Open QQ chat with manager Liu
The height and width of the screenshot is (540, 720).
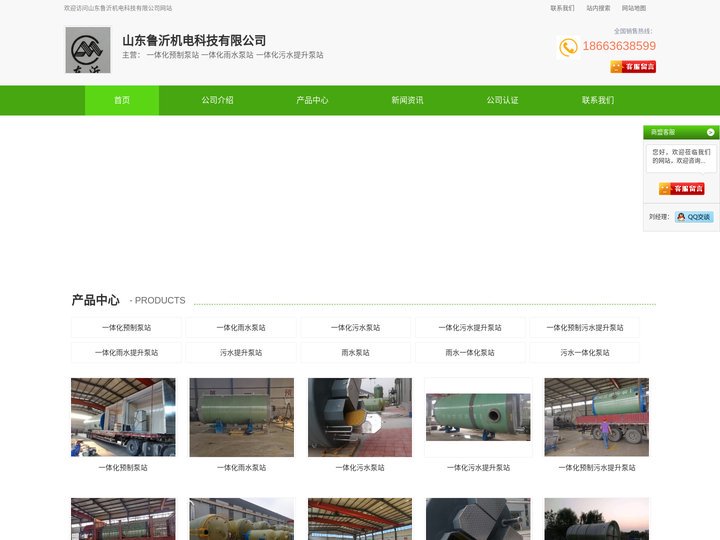(x=694, y=217)
